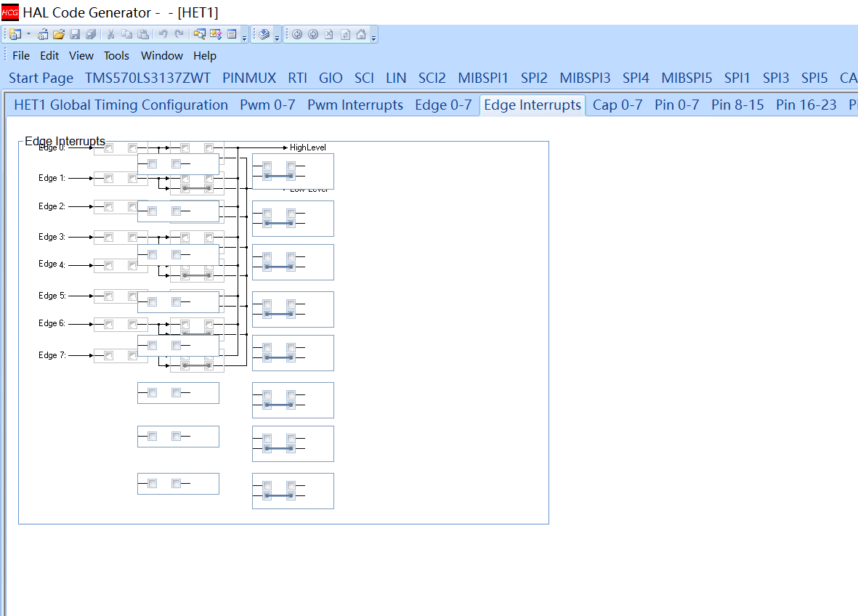858x616 pixels.
Task: Go to the LIN tab
Action: [396, 78]
